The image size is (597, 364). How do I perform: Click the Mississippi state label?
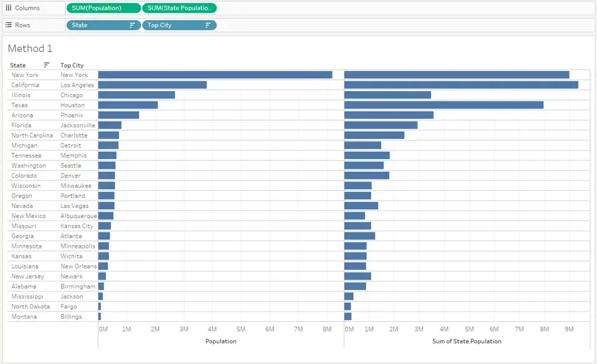[x=28, y=296]
